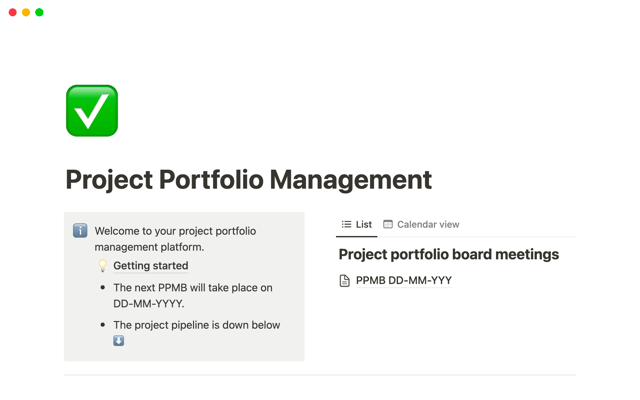Screen dimensions: 640x400
Task: Click the blue down arrow emoji
Action: 118,341
